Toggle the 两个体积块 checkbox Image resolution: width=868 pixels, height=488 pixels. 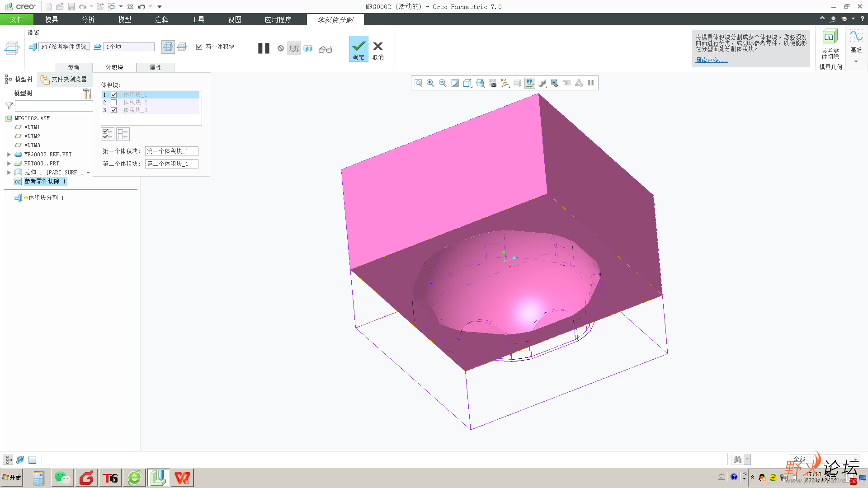click(199, 47)
